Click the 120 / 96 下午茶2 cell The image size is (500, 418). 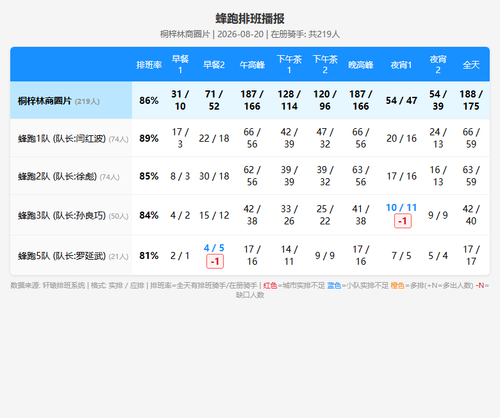click(325, 100)
